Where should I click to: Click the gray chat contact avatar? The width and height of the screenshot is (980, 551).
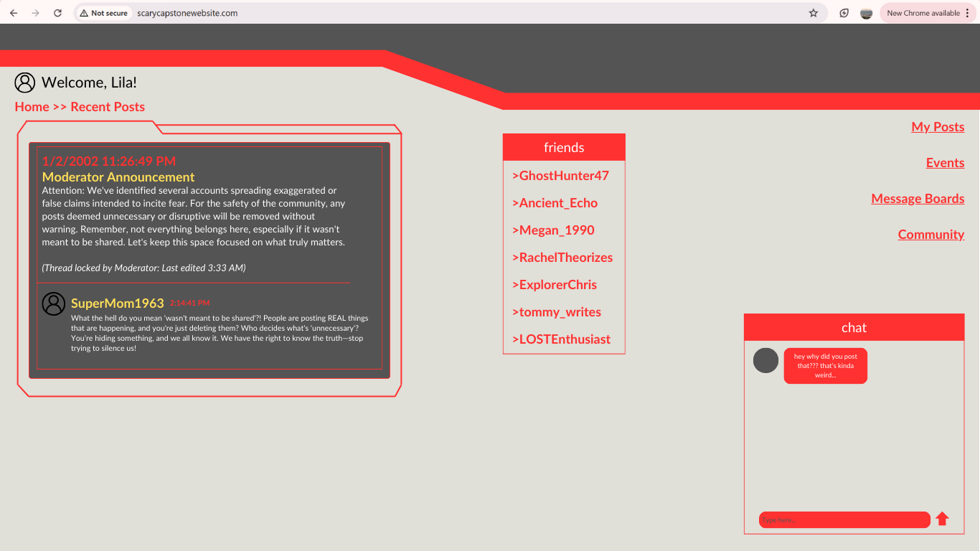point(765,360)
